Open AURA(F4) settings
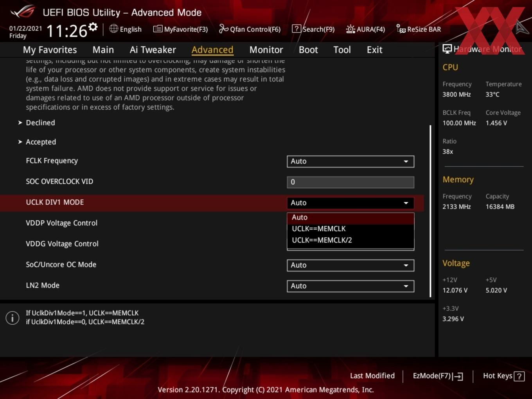 coord(365,29)
